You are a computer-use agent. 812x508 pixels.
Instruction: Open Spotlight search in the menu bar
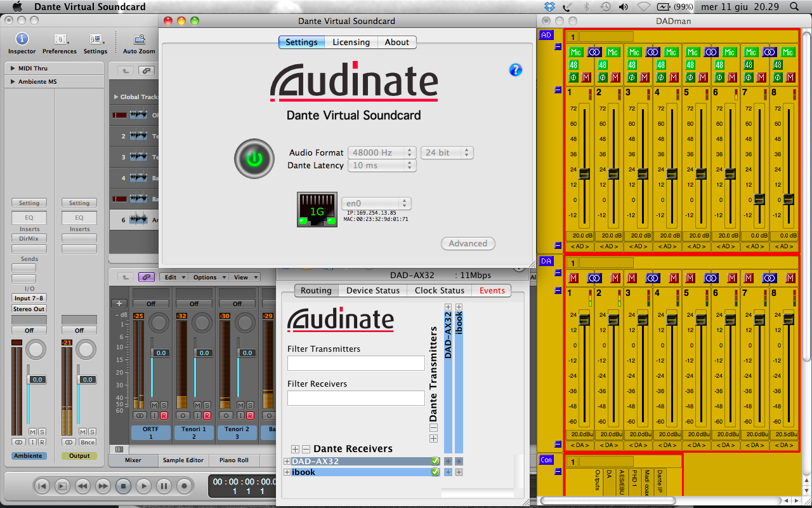point(795,7)
